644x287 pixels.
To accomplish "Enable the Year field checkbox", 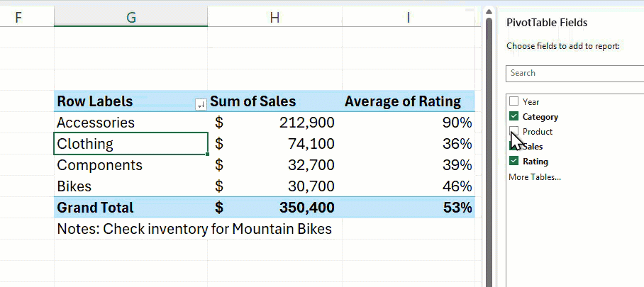I will point(513,102).
